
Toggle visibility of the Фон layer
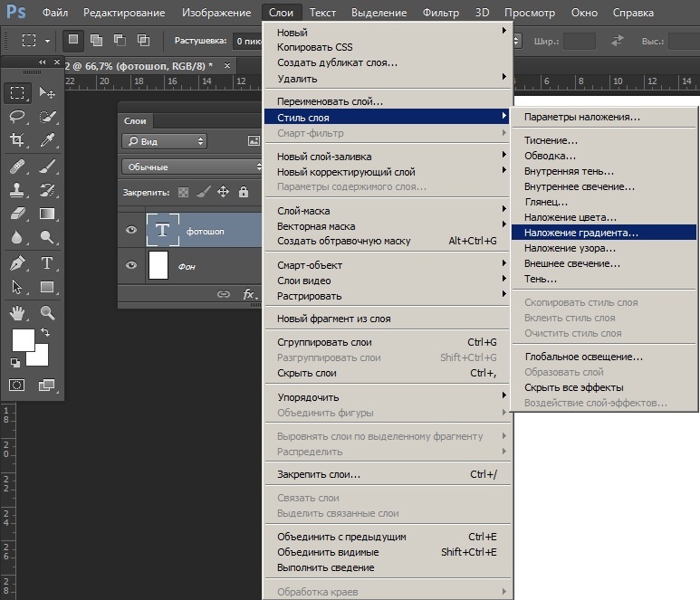tap(132, 265)
